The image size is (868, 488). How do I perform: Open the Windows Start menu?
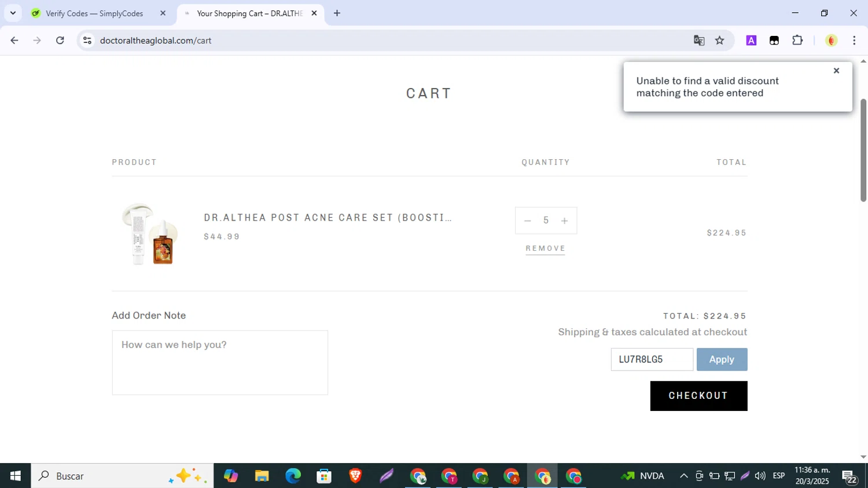[x=15, y=476]
